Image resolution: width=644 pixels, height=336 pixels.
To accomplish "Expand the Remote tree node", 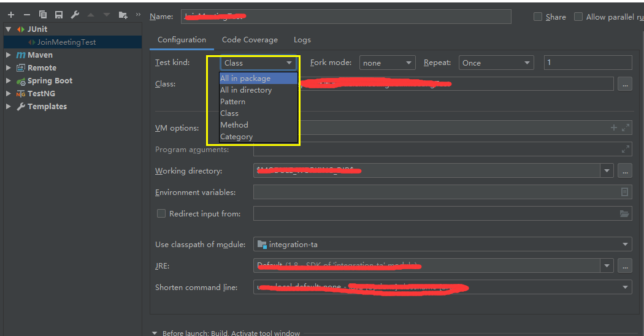I will [x=8, y=68].
